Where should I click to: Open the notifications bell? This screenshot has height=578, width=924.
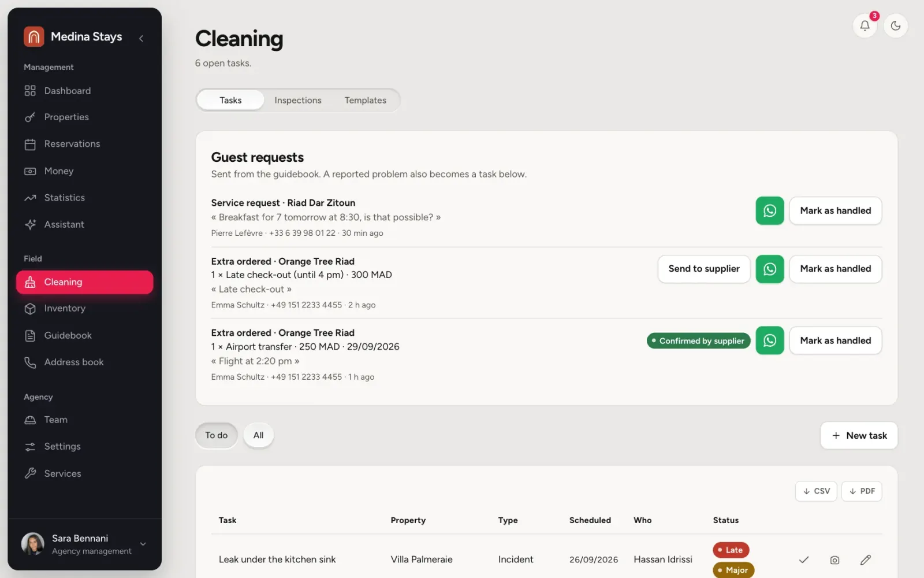865,25
